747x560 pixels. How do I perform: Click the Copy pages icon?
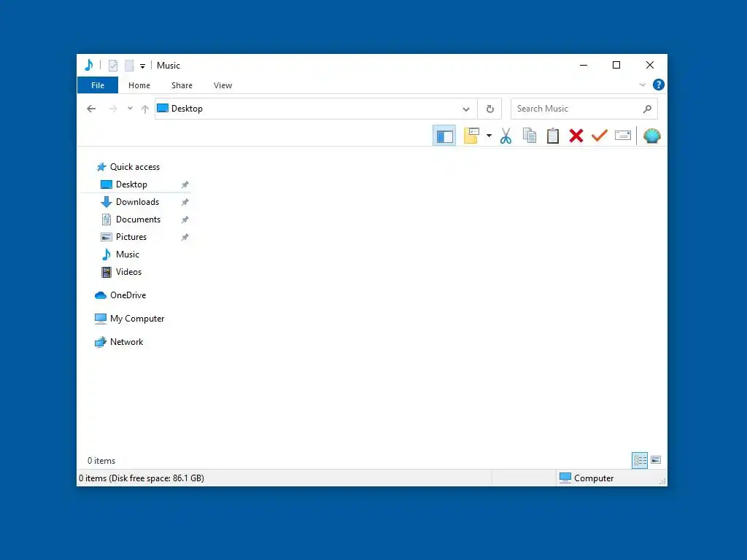click(530, 136)
